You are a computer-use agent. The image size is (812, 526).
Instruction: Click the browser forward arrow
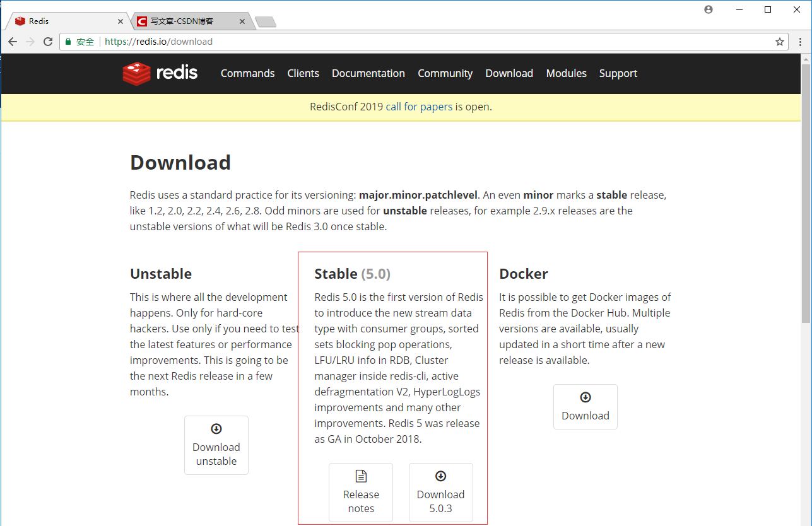tap(30, 42)
